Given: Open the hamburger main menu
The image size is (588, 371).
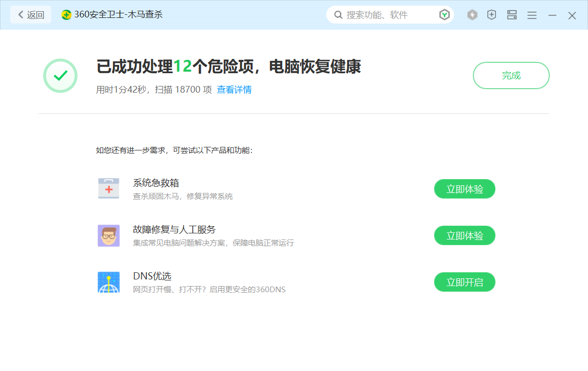Looking at the screenshot, I should (532, 15).
